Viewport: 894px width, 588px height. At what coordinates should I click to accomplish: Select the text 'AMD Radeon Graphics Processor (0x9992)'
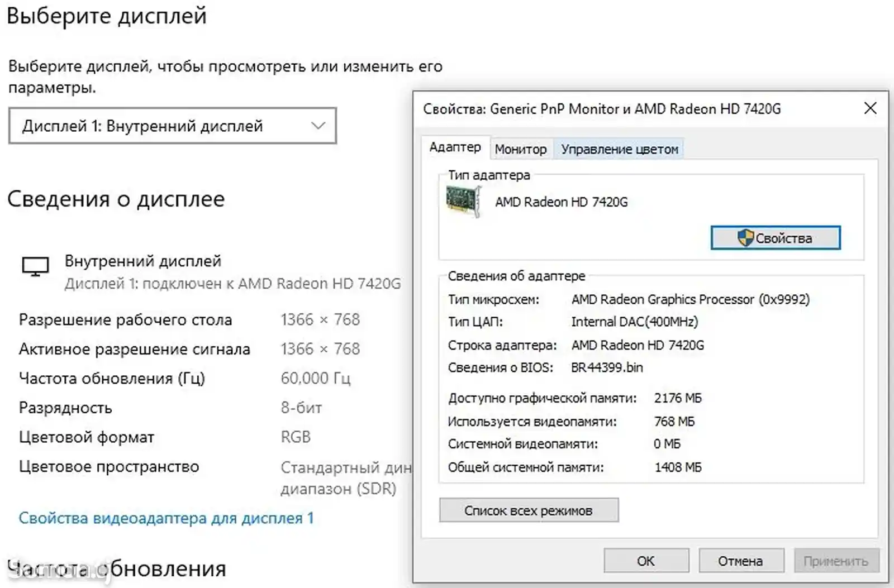(690, 299)
